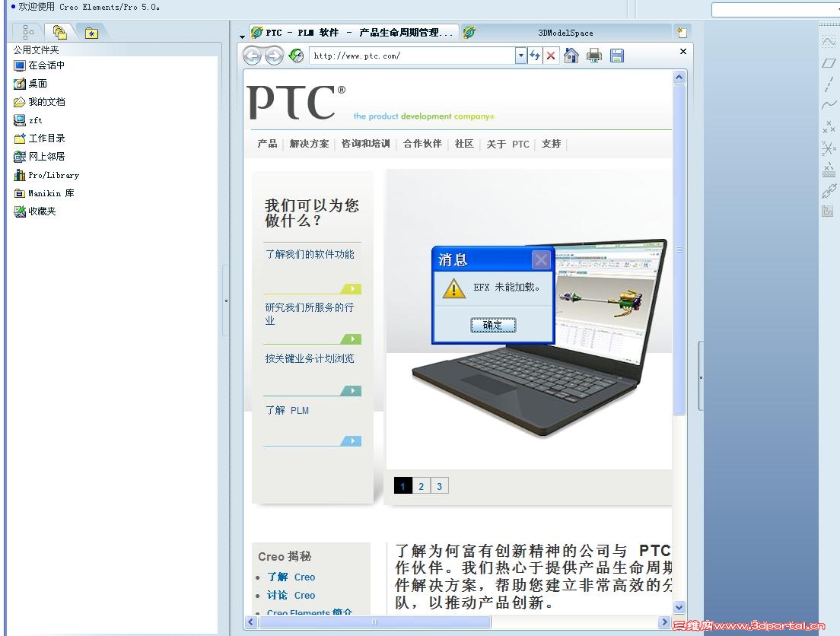The height and width of the screenshot is (636, 840).
Task: Open the 收藏夹 favorites entry
Action: click(x=35, y=211)
